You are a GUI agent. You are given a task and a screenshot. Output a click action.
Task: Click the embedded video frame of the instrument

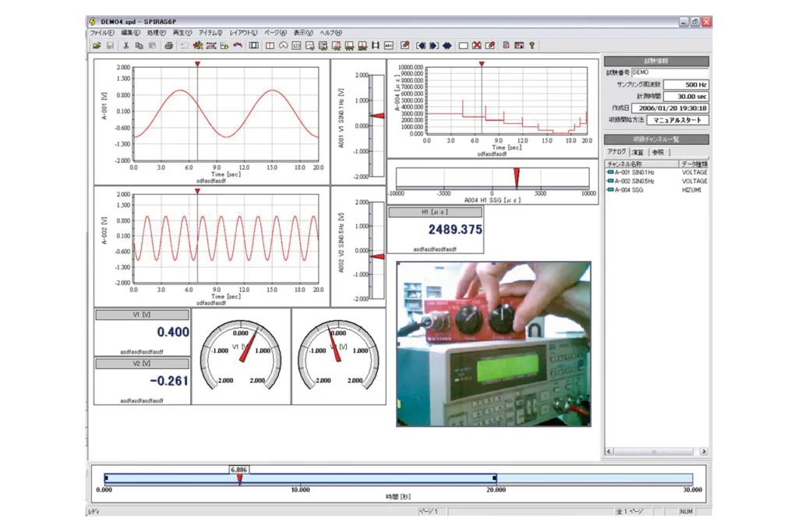[x=493, y=344]
